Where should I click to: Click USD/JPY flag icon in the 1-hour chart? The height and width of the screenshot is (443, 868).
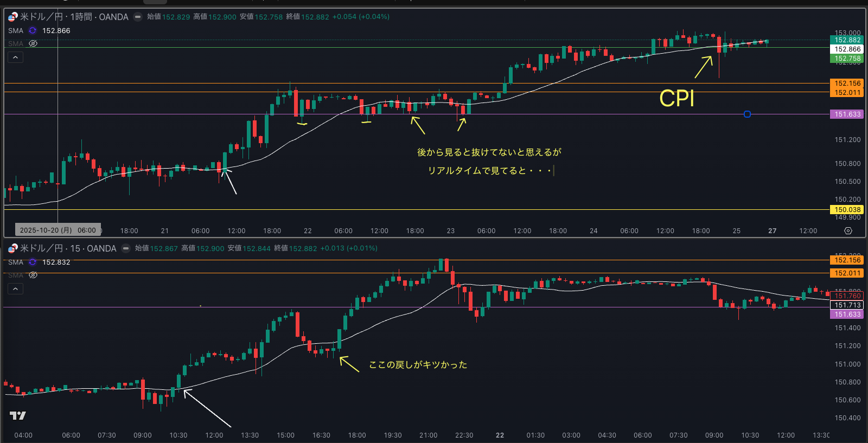12,17
